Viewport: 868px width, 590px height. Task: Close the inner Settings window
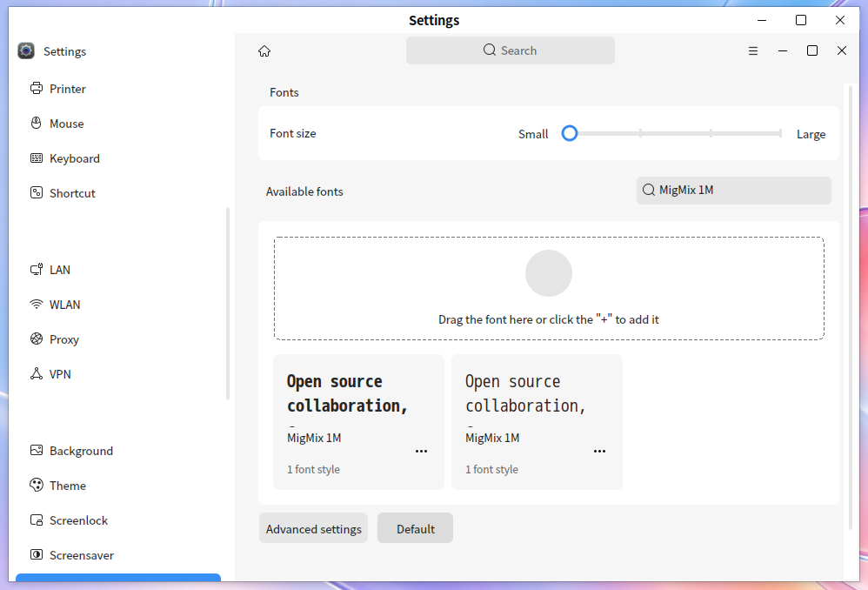(x=842, y=51)
